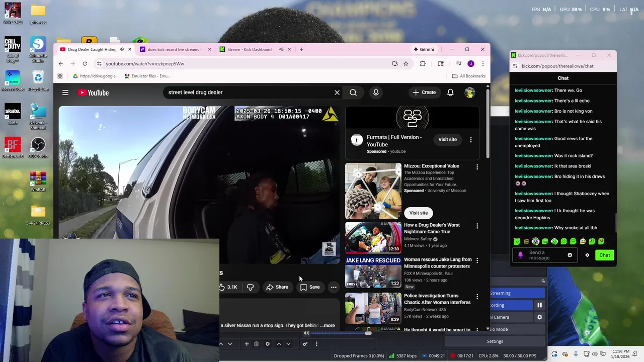The height and width of the screenshot is (362, 644).
Task: Pause the OBS recording
Action: (x=539, y=305)
